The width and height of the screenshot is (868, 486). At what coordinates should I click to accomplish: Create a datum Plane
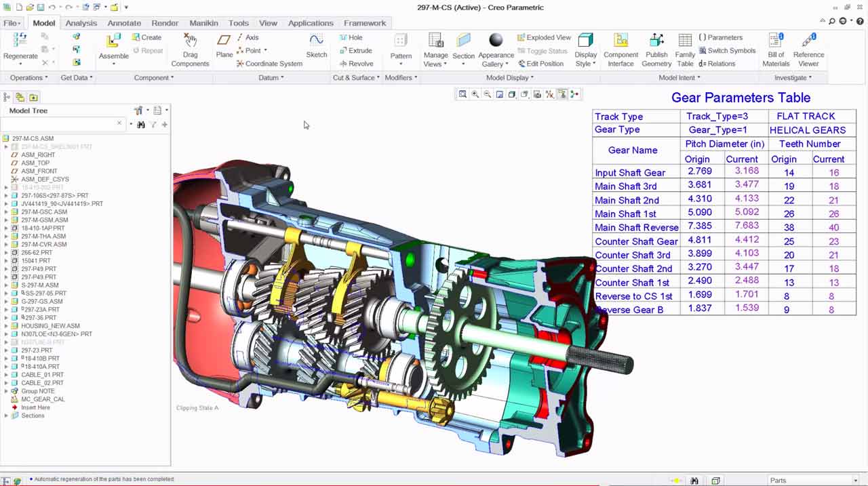[224, 47]
